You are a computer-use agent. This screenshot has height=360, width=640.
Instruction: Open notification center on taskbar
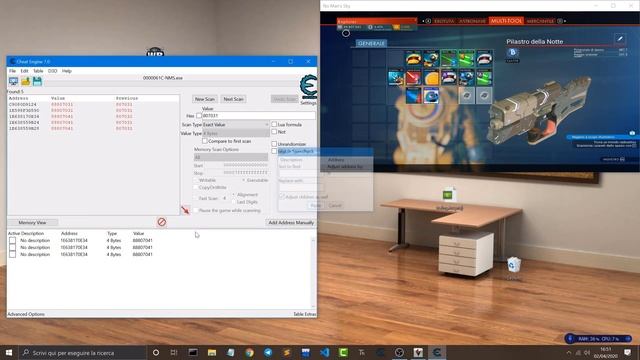point(628,352)
